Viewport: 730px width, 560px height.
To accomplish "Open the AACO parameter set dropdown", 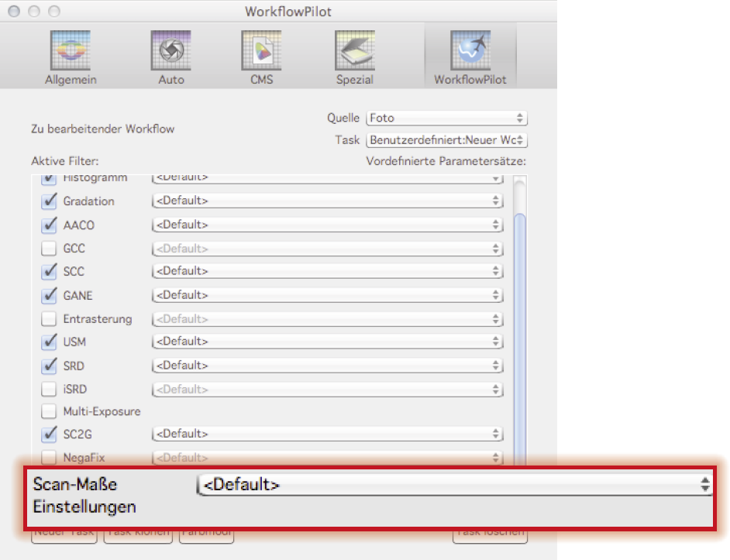I will [326, 225].
